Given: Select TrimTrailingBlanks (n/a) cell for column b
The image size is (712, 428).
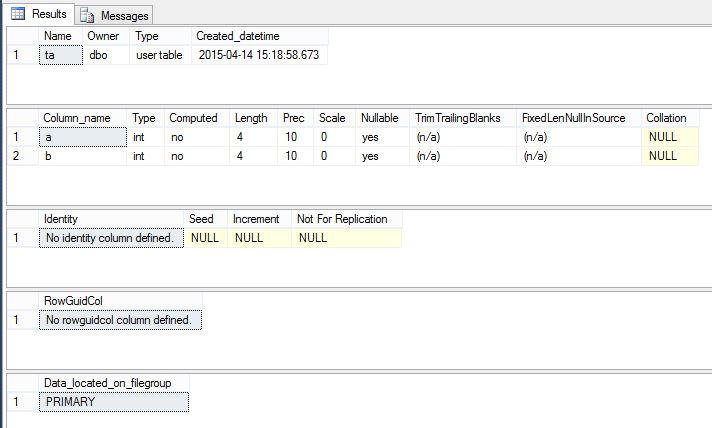Looking at the screenshot, I should pyautogui.click(x=463, y=156).
